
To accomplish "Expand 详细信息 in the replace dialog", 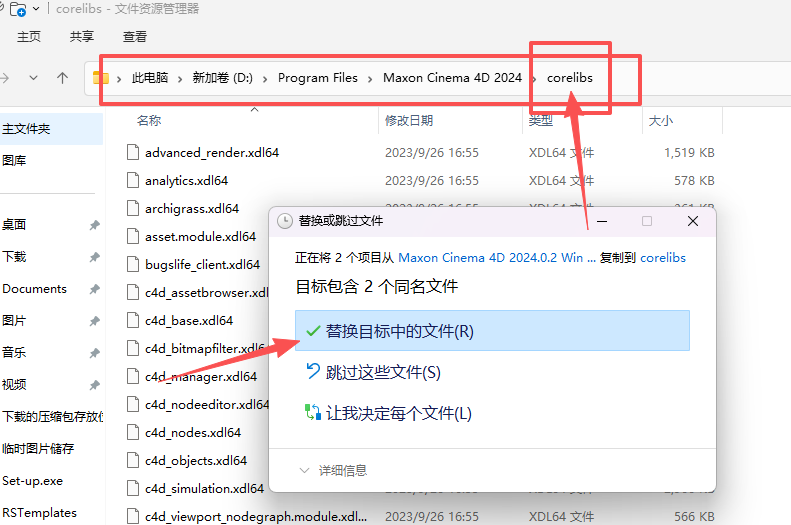I will (x=333, y=471).
